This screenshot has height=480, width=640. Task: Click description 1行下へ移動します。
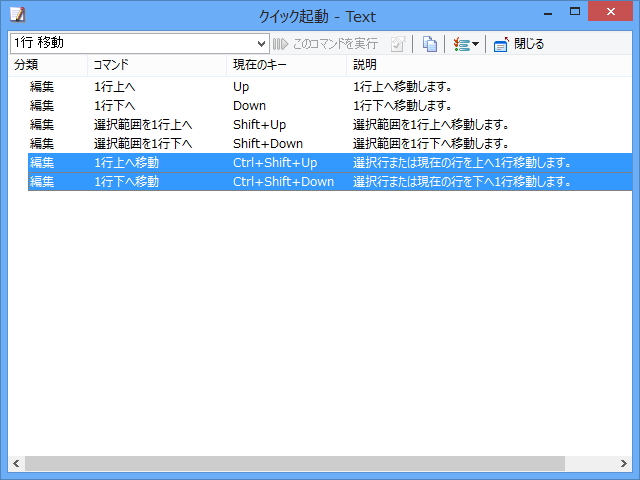[402, 106]
